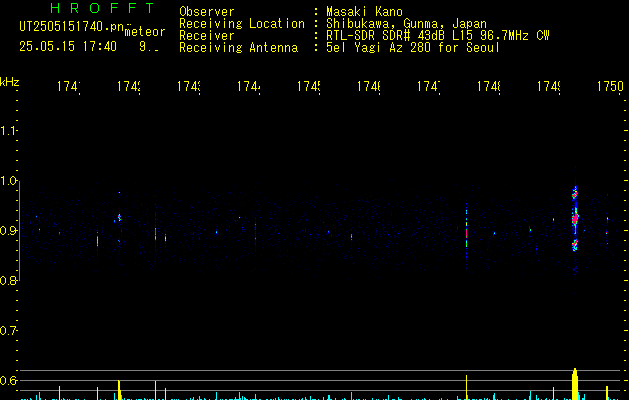The height and width of the screenshot is (400, 629).
Task: Click the 0.9 kHz axis label
Action: 8,230
